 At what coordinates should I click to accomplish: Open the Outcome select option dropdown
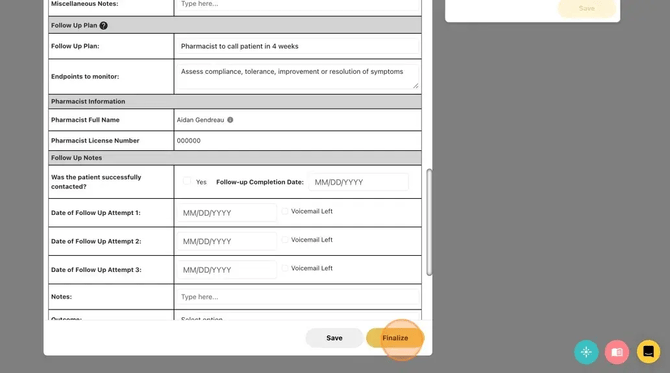pos(297,317)
